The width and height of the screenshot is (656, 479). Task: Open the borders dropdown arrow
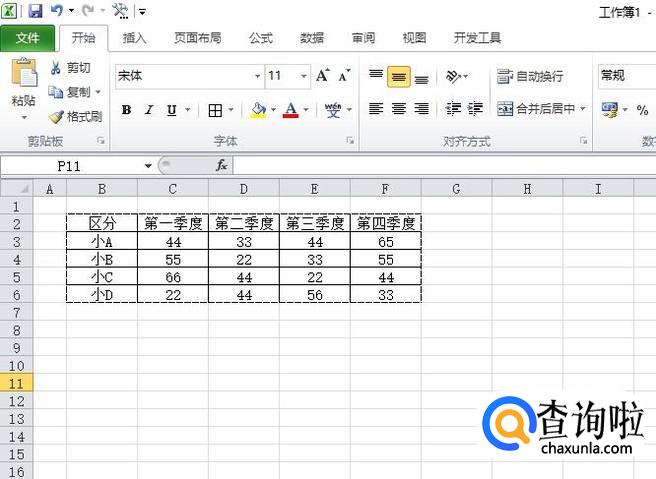click(231, 110)
